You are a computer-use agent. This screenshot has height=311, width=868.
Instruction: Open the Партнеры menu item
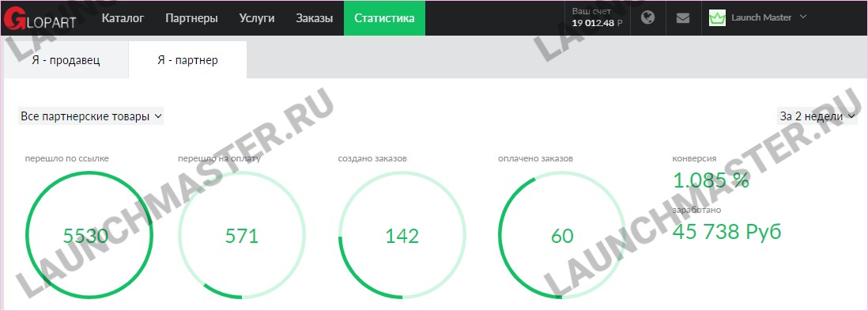[191, 18]
